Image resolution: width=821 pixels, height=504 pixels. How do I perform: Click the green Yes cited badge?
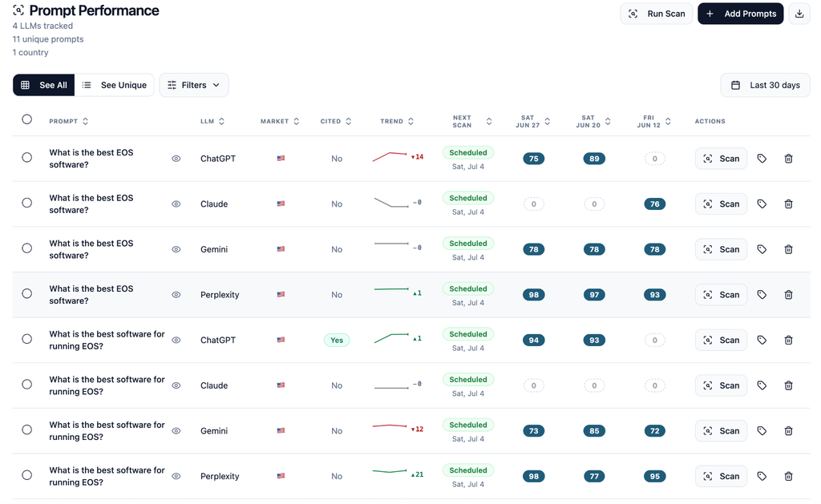click(x=337, y=341)
